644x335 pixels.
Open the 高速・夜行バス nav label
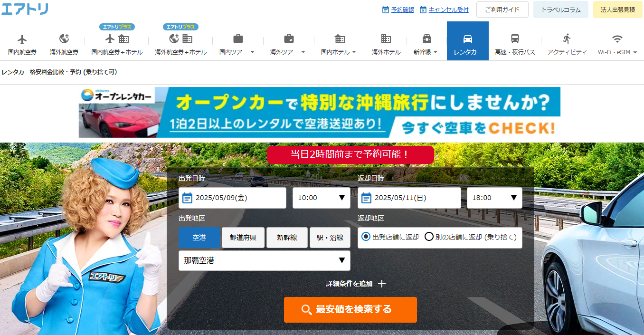515,52
